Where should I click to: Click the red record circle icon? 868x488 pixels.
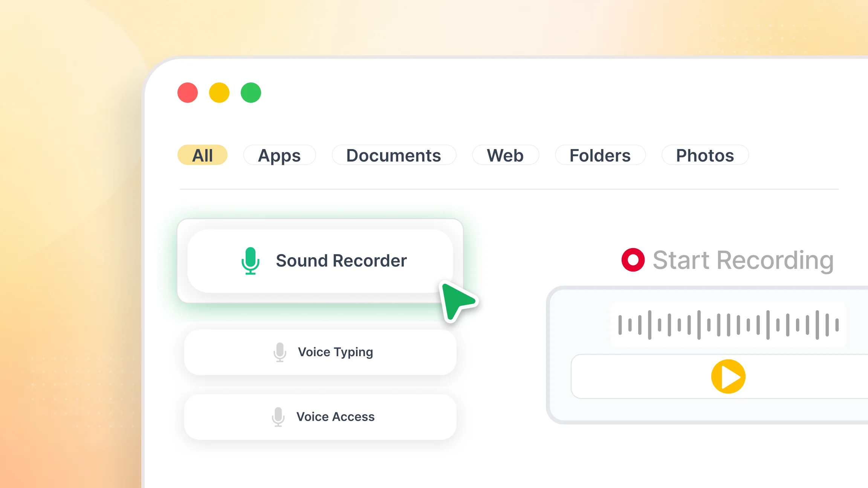[633, 260]
